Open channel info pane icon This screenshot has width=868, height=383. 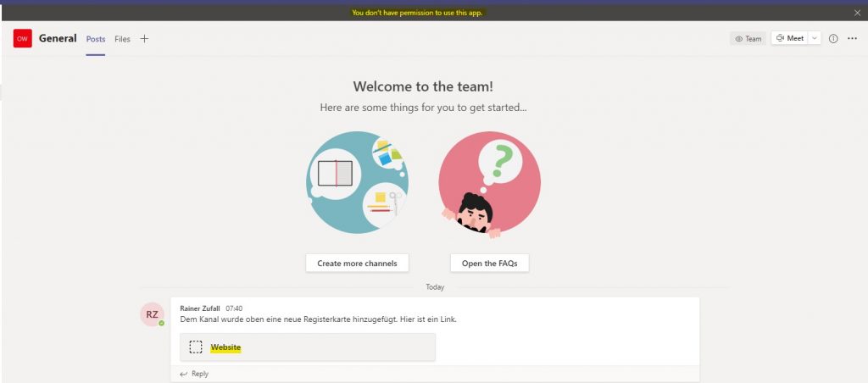[833, 39]
